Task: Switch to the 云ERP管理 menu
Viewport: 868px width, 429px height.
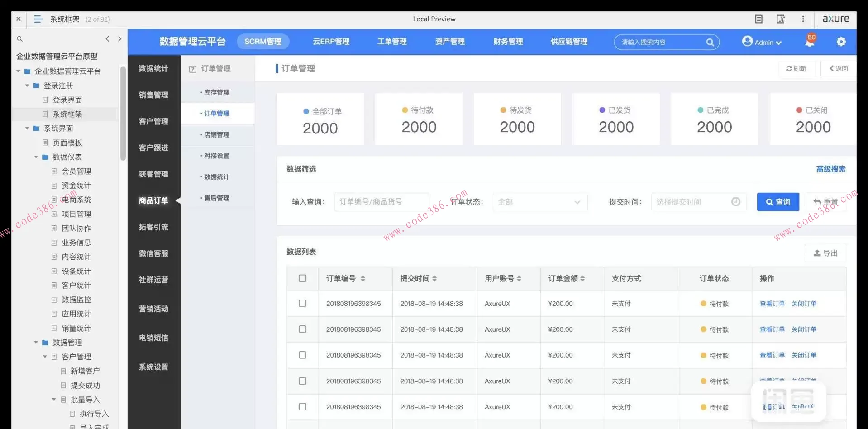Action: coord(331,41)
